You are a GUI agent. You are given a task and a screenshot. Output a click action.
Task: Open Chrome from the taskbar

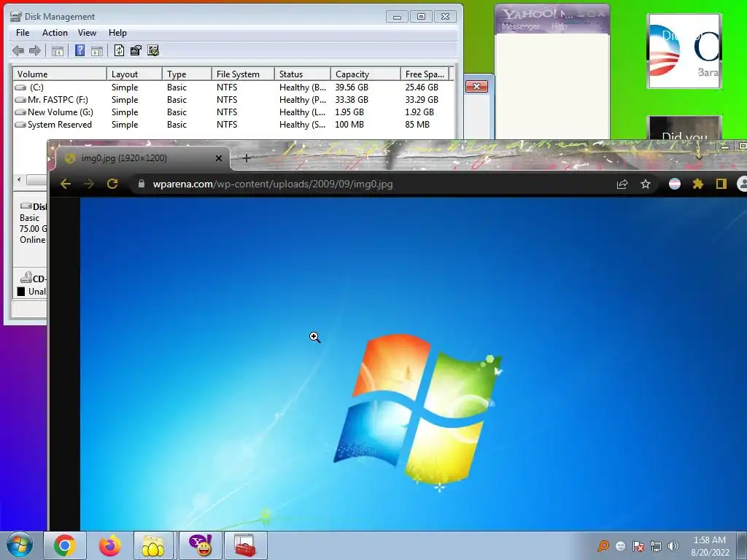point(65,545)
